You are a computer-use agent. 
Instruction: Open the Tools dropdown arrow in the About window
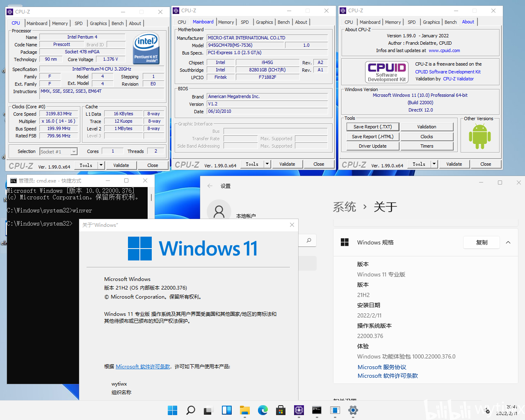(434, 164)
